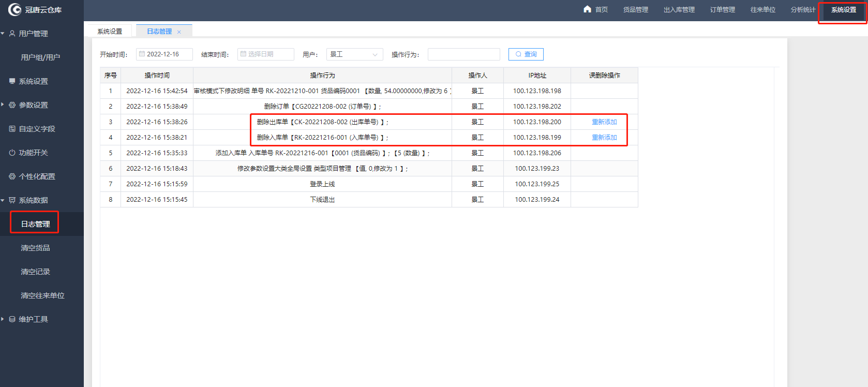Click the 冠唐云仓库 logo icon

pos(14,9)
